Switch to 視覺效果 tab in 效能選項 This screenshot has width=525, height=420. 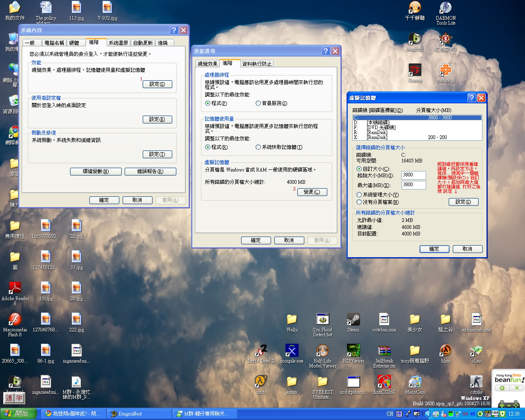coord(208,64)
